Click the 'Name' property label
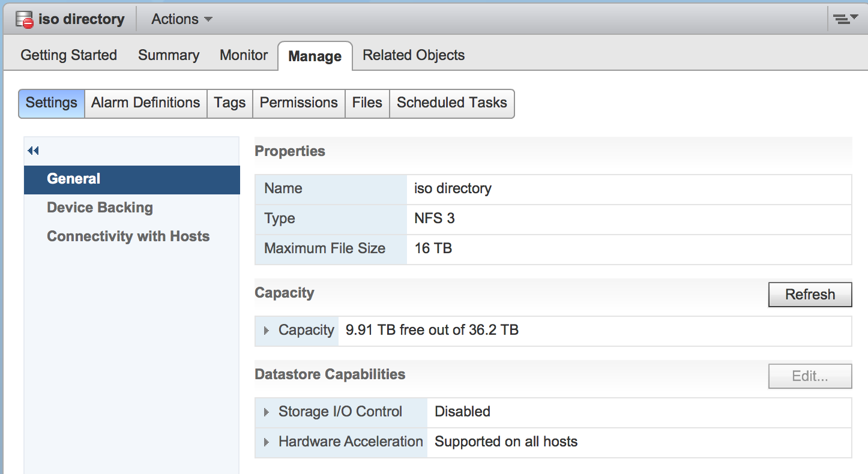 (x=283, y=188)
